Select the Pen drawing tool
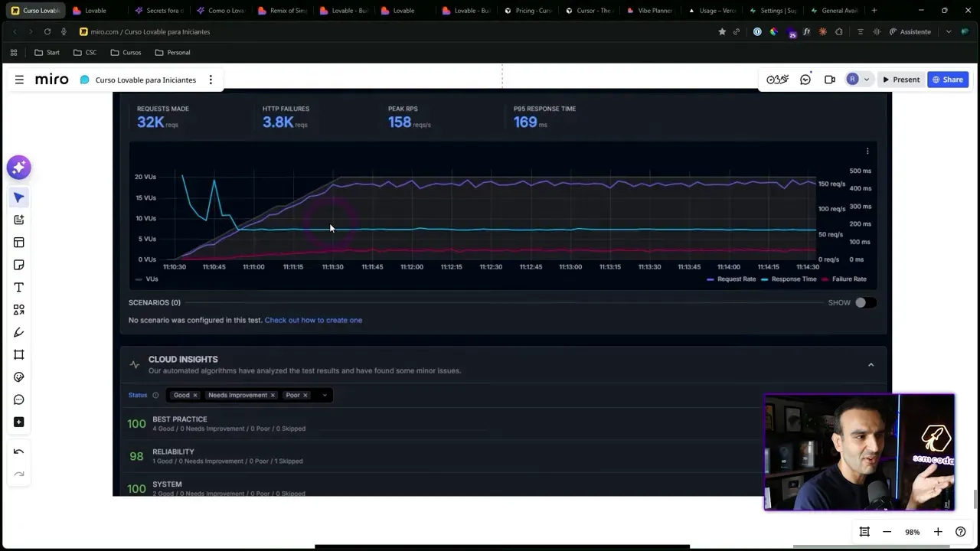 (18, 332)
